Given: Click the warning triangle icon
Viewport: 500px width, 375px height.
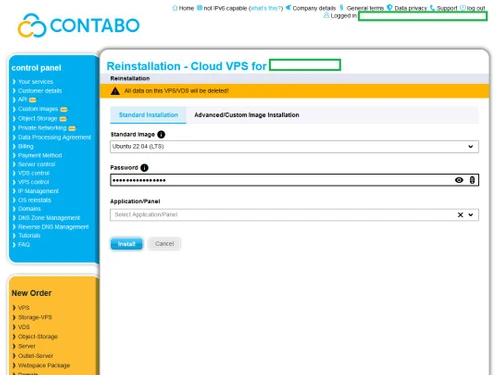Looking at the screenshot, I should tap(115, 91).
